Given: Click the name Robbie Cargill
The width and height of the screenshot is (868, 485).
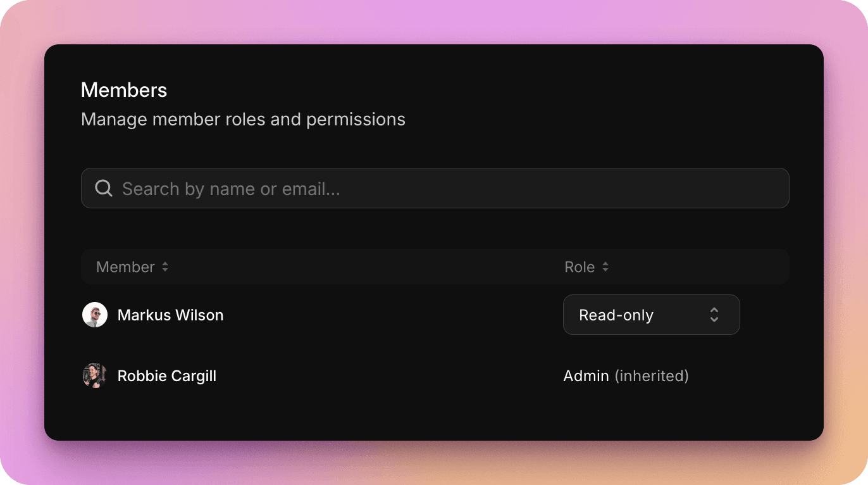Looking at the screenshot, I should click(x=166, y=375).
